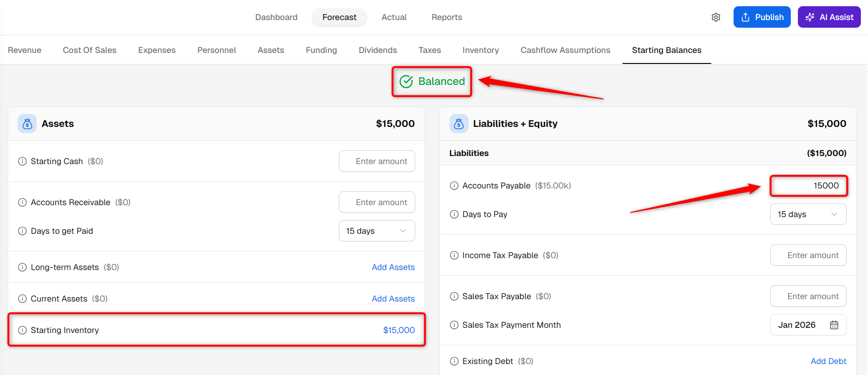The image size is (868, 375).
Task: Click info icon beside Income Tax Payable
Action: coord(454,255)
